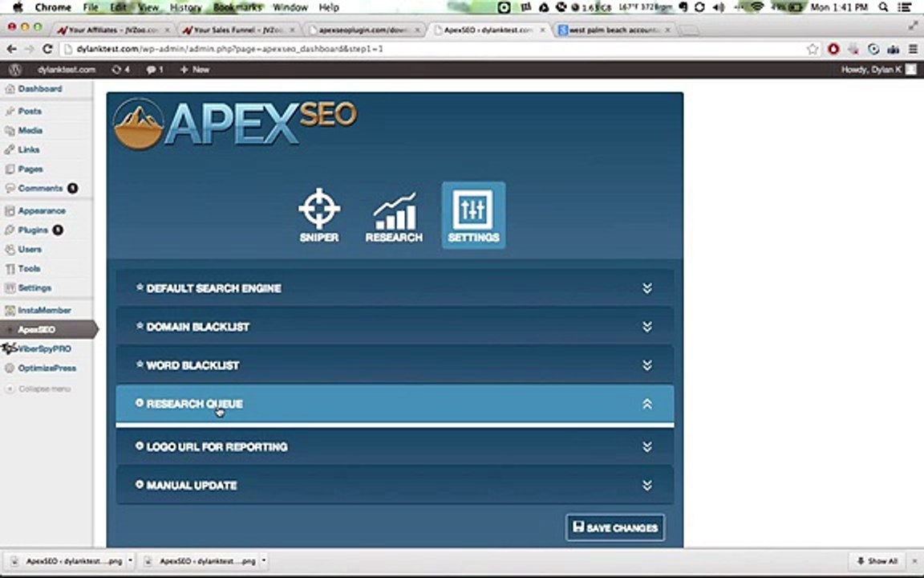Viewport: 924px width, 578px height.
Task: Open the Apple menu
Action: point(17,7)
